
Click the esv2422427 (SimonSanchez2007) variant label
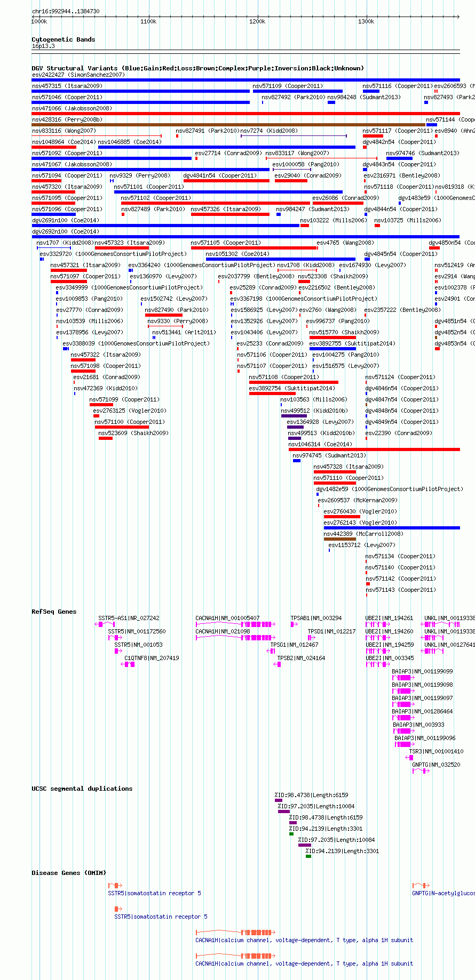click(78, 75)
